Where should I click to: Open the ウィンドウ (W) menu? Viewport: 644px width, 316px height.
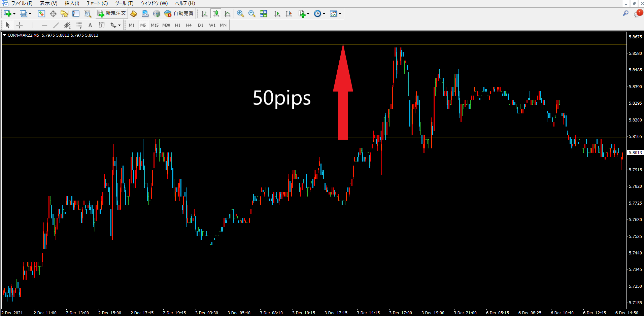click(x=154, y=3)
